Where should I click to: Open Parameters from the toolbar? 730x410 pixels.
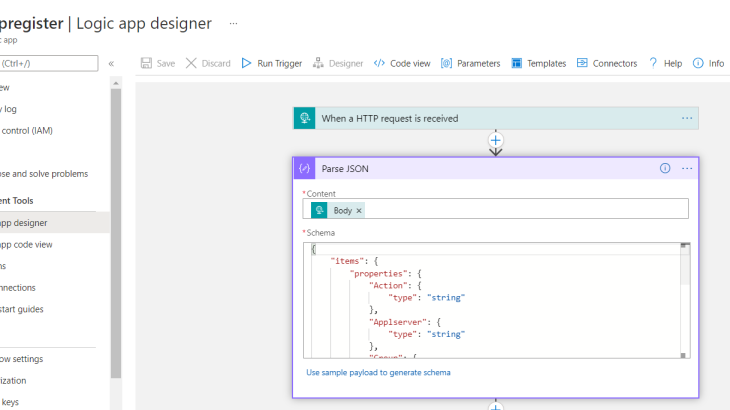pos(471,63)
